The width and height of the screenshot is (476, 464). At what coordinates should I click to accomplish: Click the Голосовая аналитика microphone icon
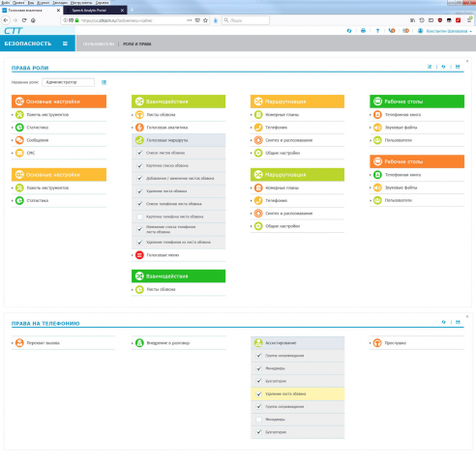139,128
